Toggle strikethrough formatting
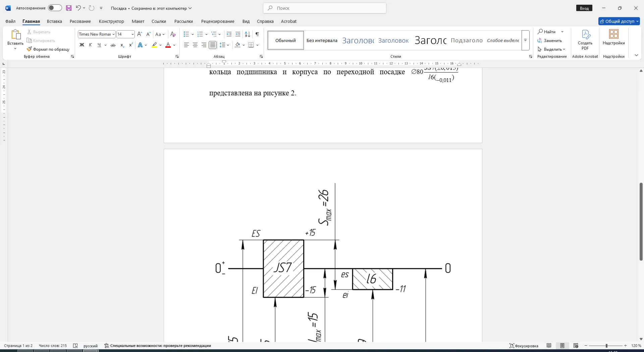644x352 pixels. click(113, 45)
